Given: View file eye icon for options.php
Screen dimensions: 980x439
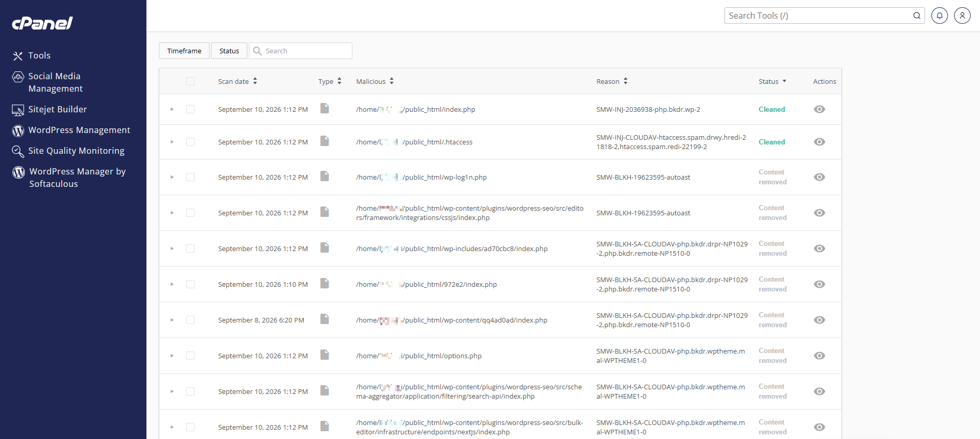Looking at the screenshot, I should point(819,356).
